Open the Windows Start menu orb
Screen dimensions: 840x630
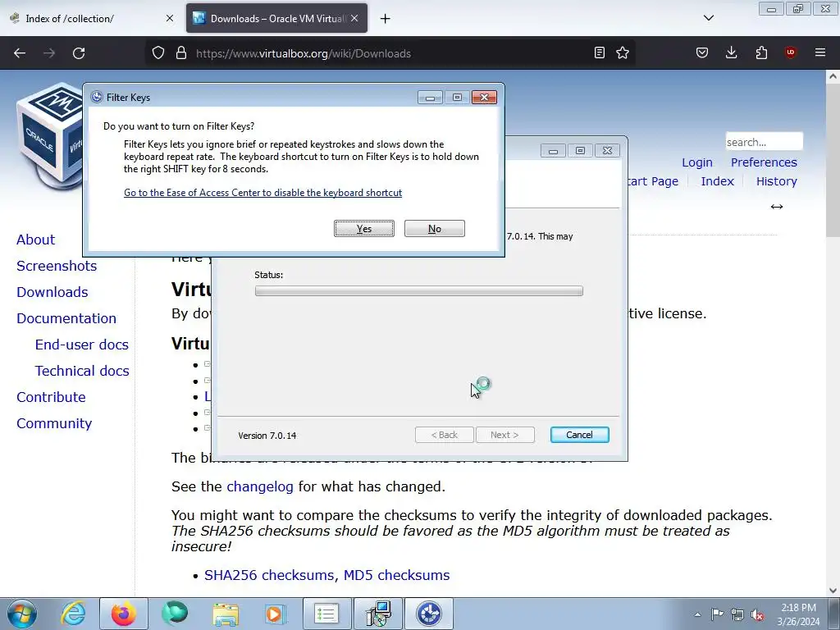pyautogui.click(x=22, y=614)
